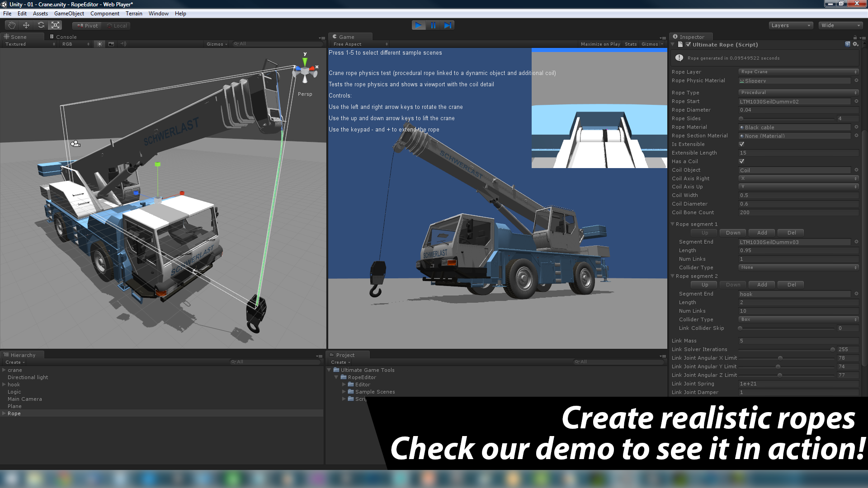This screenshot has width=868, height=488.
Task: Click Del button in Rope segment 2
Action: pyautogui.click(x=791, y=285)
